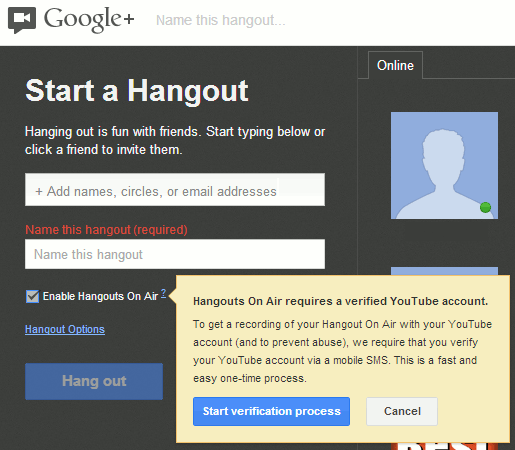
Task: Open the Hangouts On Air help question mark
Action: pyautogui.click(x=163, y=293)
